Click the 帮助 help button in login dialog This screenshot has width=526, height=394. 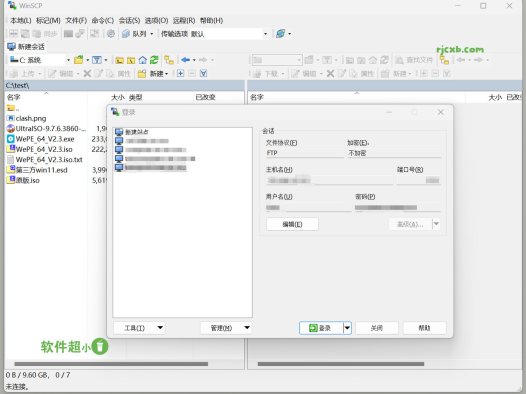pos(424,328)
